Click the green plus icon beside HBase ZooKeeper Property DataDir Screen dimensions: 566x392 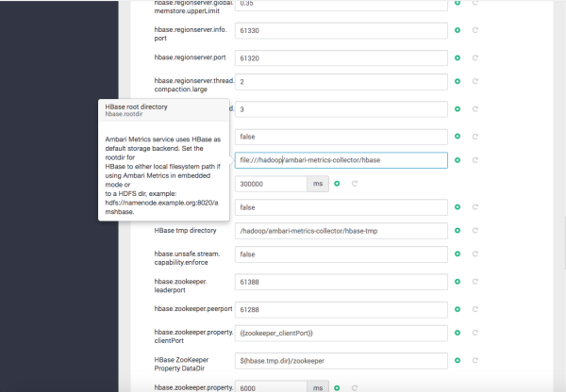(458, 359)
